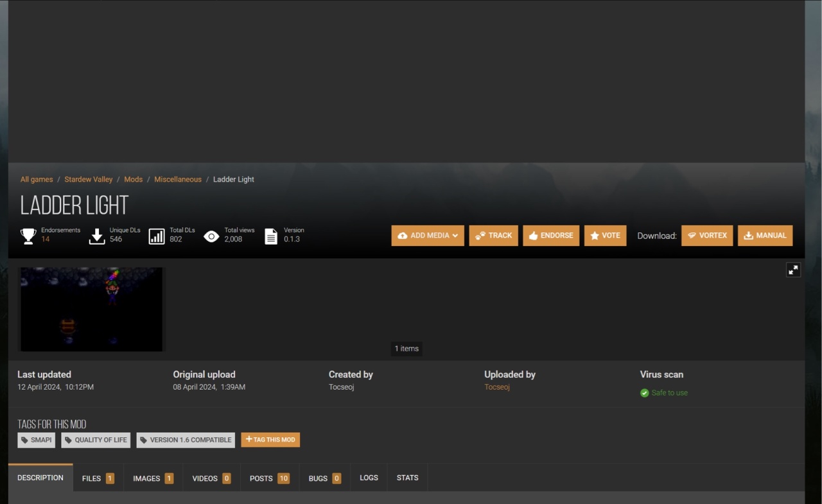Switch to the Logs tab
This screenshot has width=822, height=504.
(x=369, y=478)
